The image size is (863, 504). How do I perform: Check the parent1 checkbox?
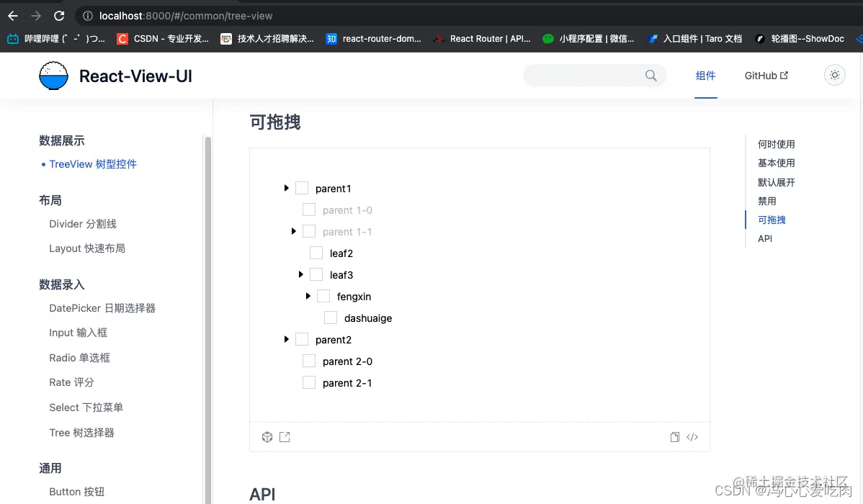click(301, 188)
